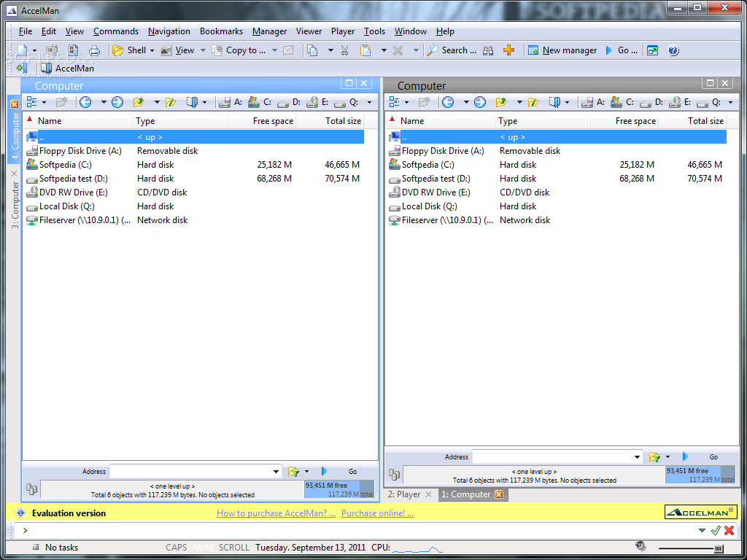Click the New manager button
This screenshot has width=747, height=560.
point(562,50)
